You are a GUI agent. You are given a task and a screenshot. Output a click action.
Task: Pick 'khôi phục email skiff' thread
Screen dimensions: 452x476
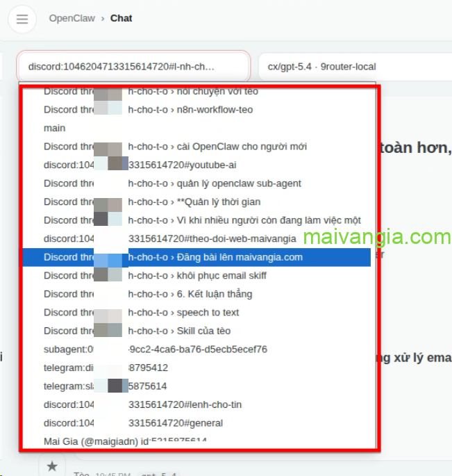pos(194,275)
